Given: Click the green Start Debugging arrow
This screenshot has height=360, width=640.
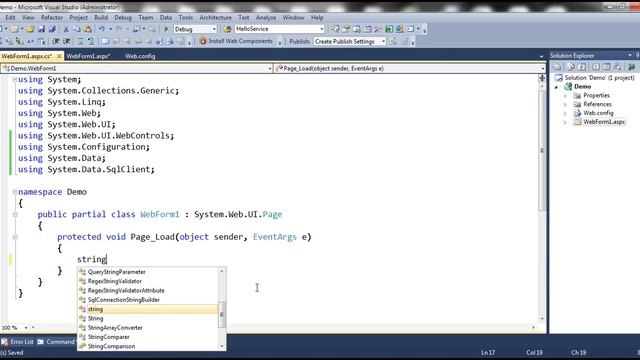Looking at the screenshot, I should coord(166,29).
